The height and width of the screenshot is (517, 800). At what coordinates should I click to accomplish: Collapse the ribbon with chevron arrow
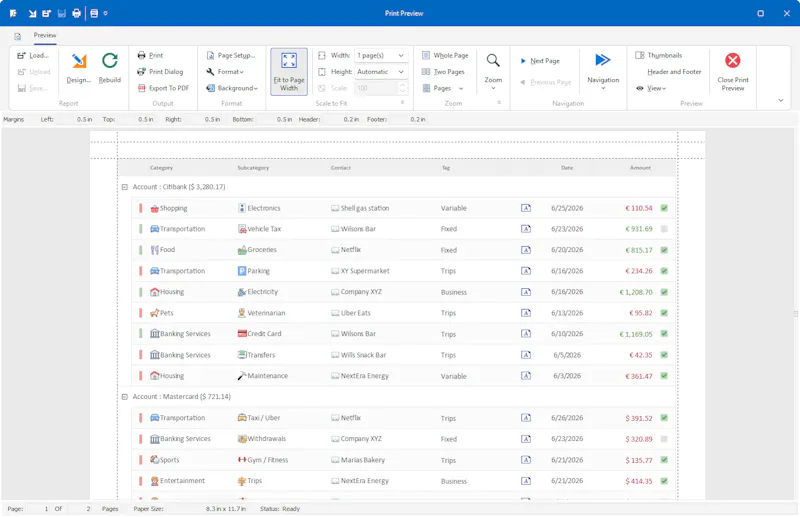[781, 101]
